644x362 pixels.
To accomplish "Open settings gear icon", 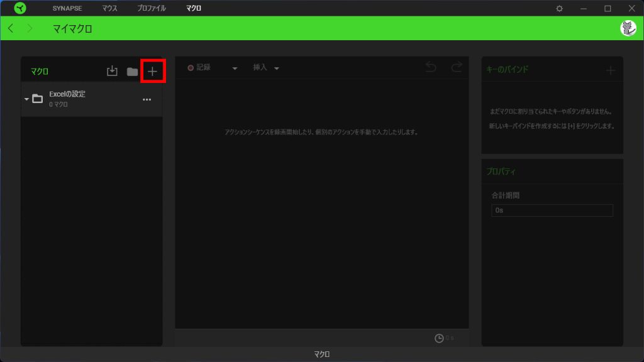I will [559, 8].
